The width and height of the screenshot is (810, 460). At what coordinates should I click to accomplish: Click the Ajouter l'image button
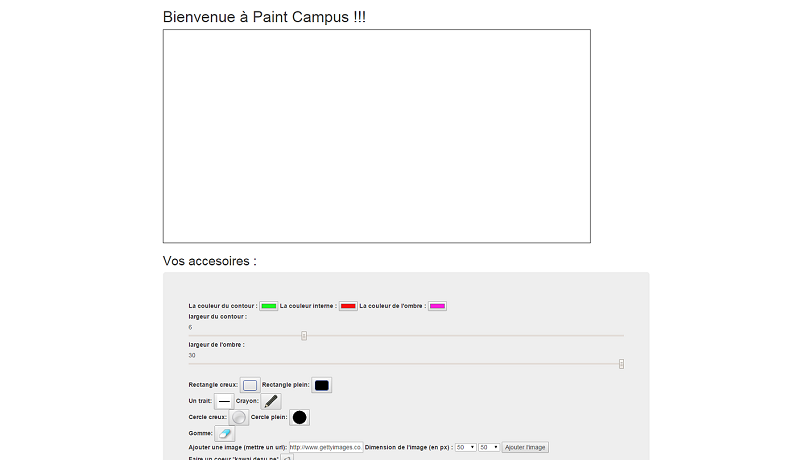point(525,447)
